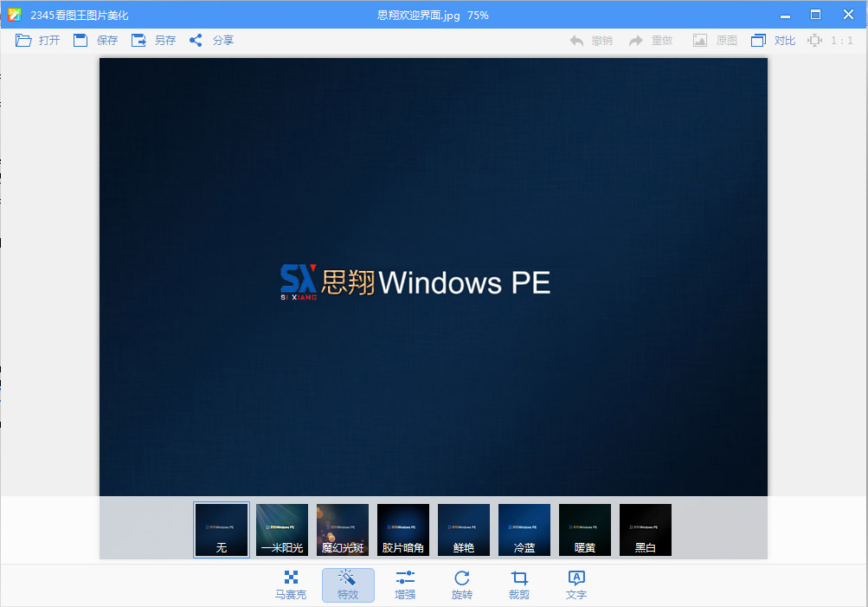Click the 思翔欢迎界面.jpg title text

419,16
